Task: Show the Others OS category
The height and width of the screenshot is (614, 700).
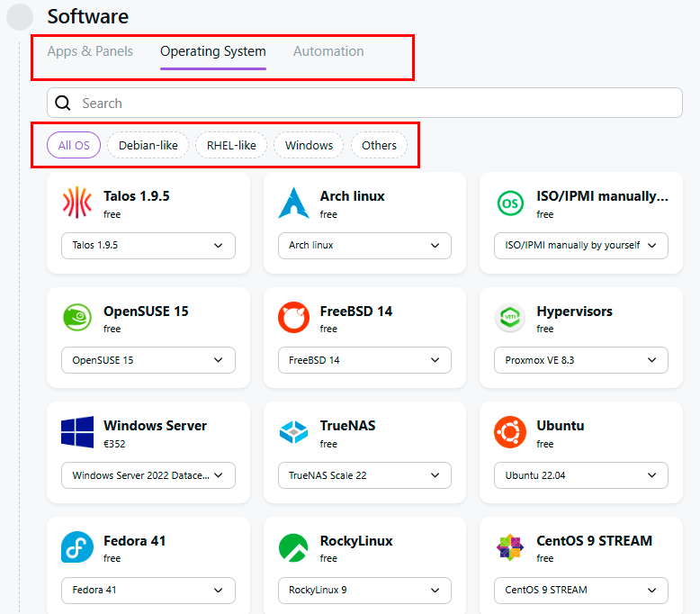Action: (379, 145)
